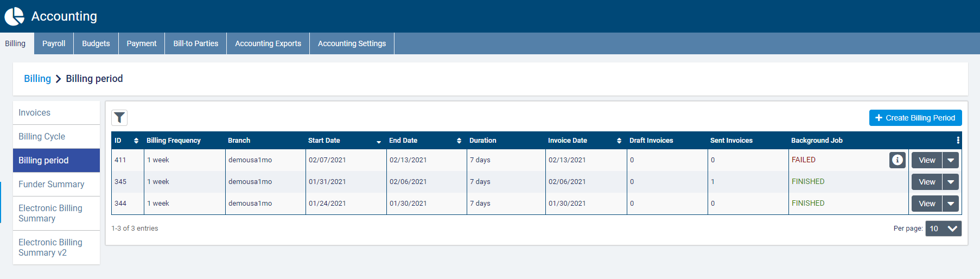Image resolution: width=980 pixels, height=279 pixels.
Task: Click the info icon on the FAILED job
Action: point(898,160)
